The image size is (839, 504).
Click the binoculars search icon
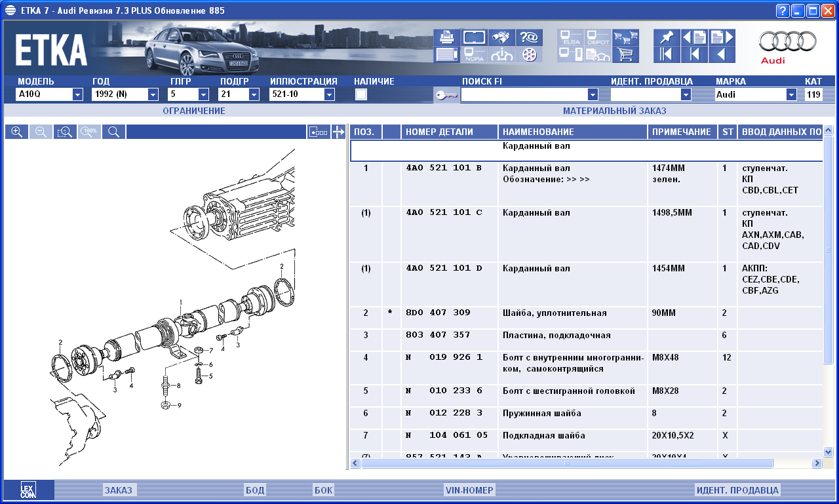(x=501, y=37)
